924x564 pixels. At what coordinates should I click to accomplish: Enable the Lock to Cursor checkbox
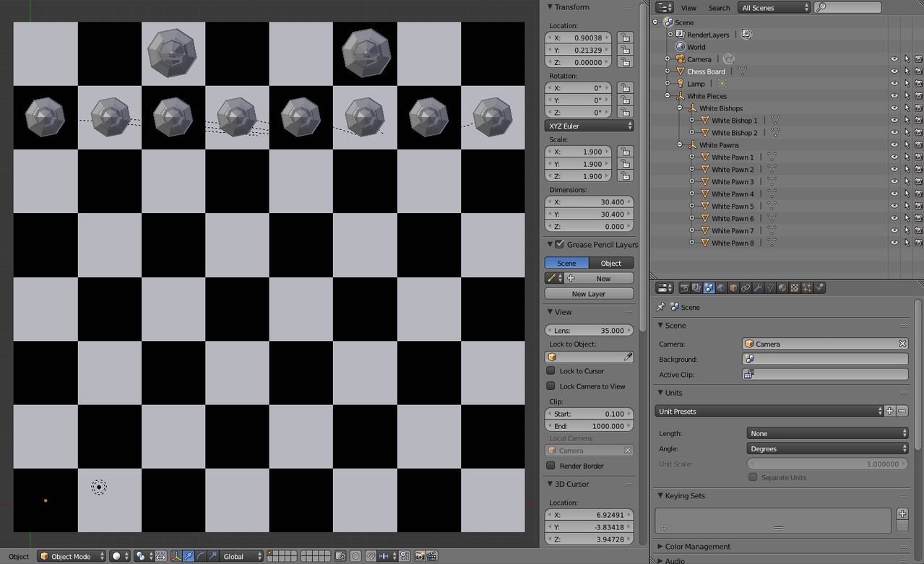pos(550,371)
